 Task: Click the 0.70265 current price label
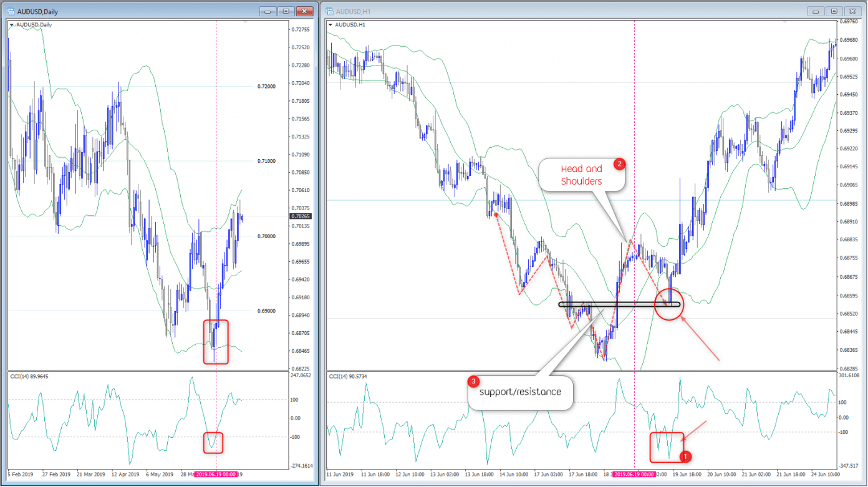tap(301, 216)
